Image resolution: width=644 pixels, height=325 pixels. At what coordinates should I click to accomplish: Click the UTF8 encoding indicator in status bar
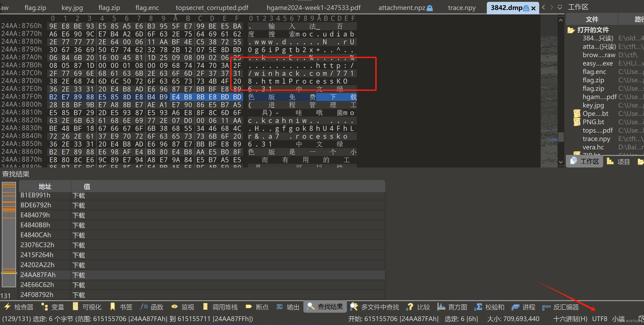(599, 319)
